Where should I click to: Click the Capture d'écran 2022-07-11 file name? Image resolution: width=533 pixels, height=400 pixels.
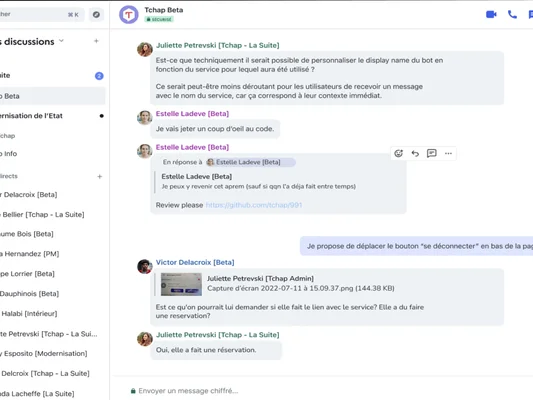pos(301,289)
